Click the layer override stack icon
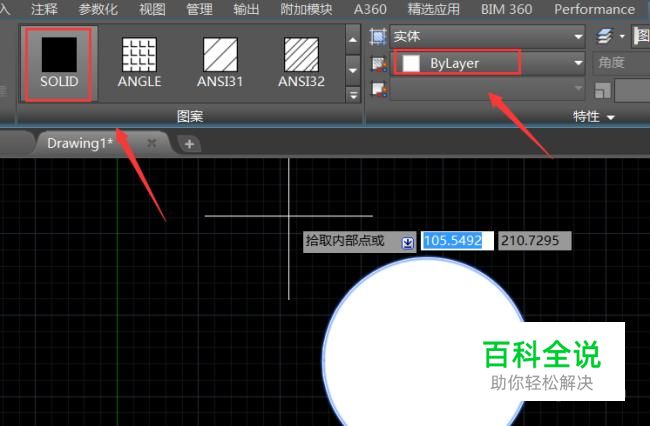This screenshot has height=426, width=650. point(605,36)
